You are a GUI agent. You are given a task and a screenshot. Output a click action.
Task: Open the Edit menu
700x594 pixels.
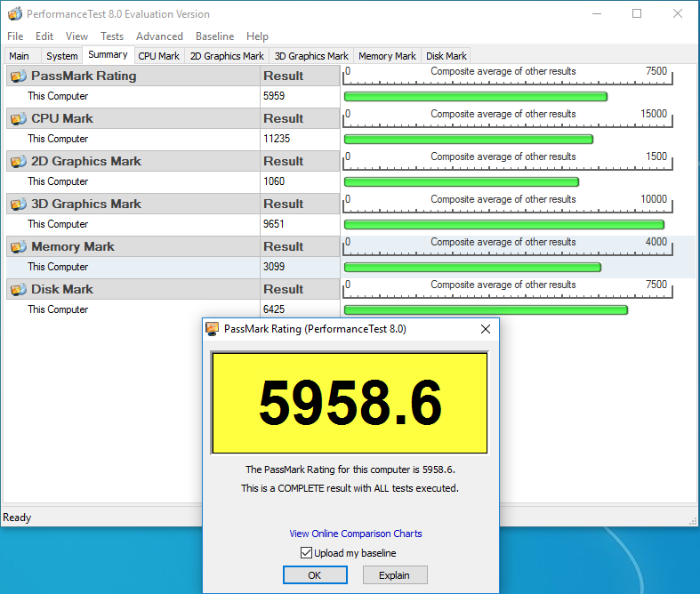44,36
